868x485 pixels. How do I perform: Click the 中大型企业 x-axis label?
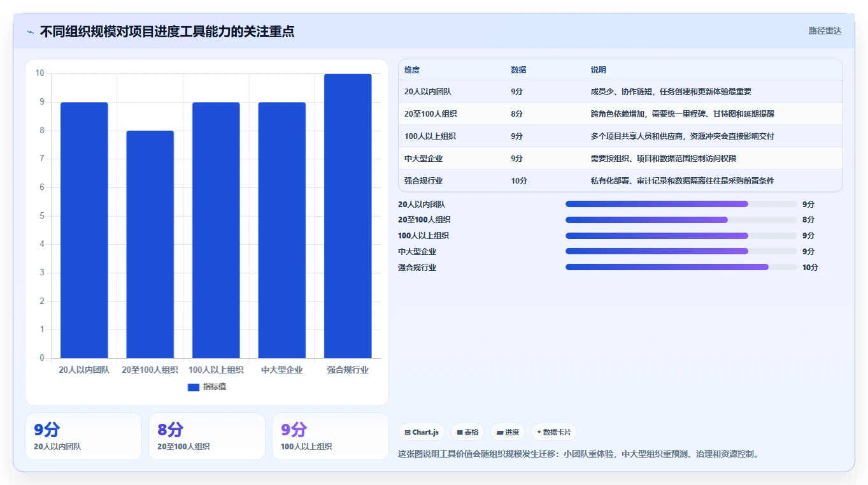tap(282, 370)
